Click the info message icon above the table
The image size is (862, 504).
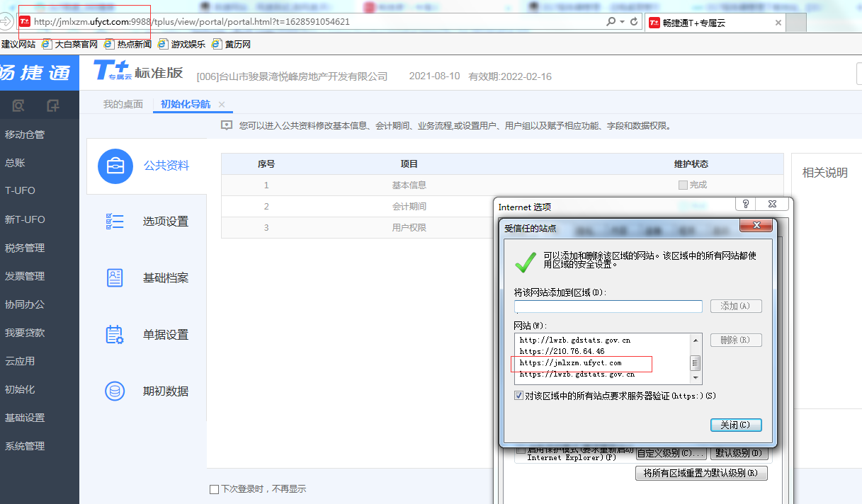click(x=227, y=125)
